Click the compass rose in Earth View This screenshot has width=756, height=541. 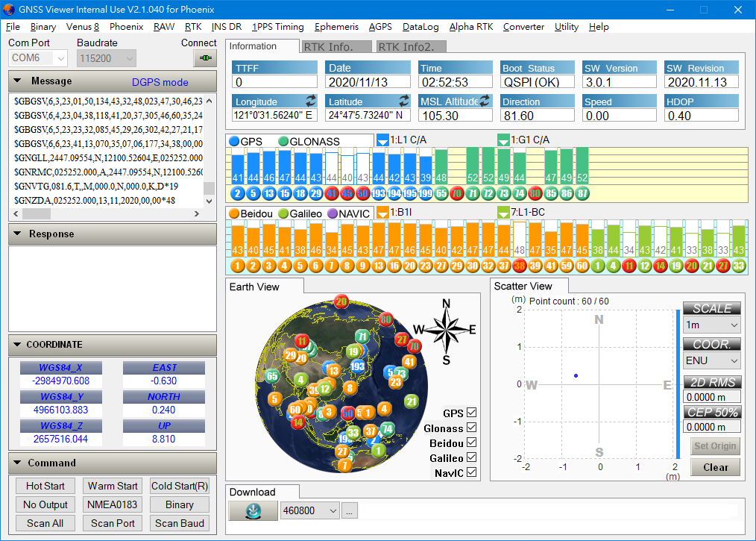tap(446, 331)
